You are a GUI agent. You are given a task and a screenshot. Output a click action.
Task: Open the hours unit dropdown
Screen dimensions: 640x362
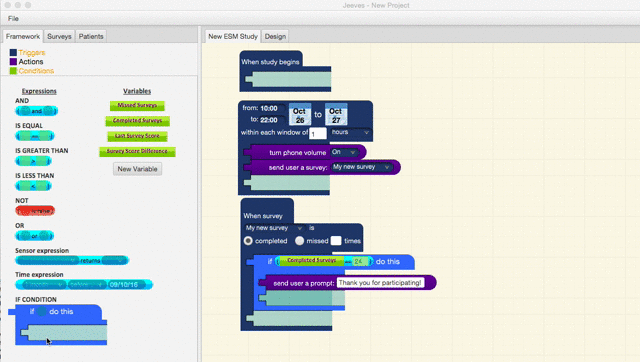(x=350, y=132)
